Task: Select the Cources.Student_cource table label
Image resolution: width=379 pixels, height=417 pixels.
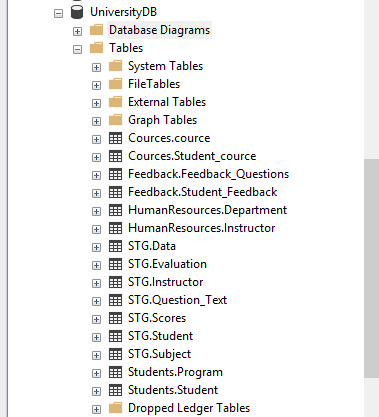Action: pos(192,156)
